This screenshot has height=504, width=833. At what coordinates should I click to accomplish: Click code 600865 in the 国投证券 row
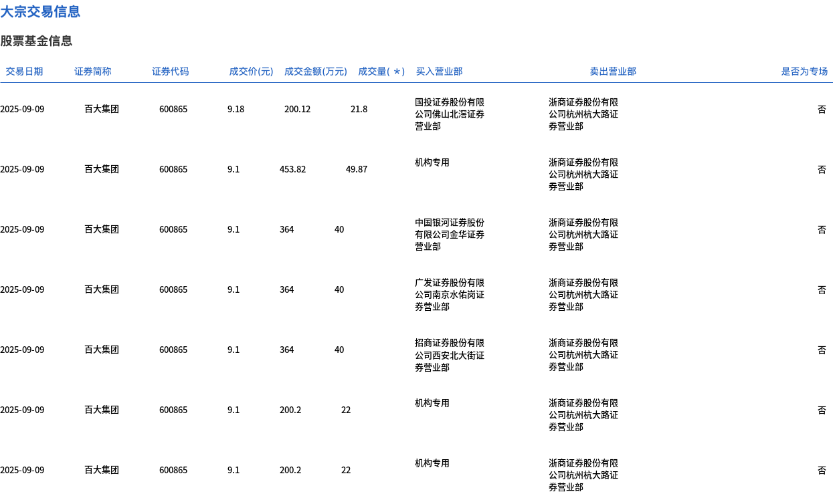(173, 109)
